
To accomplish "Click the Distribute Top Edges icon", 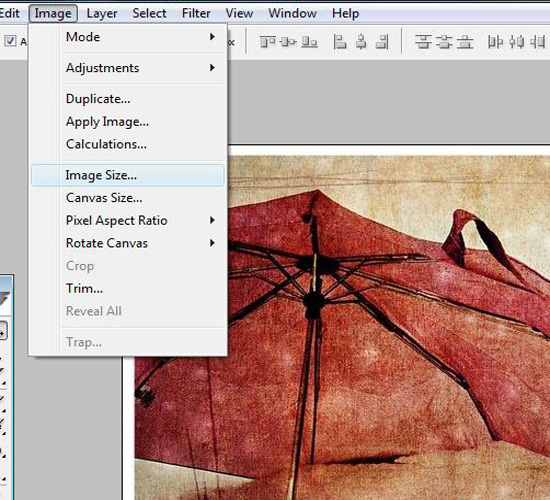I will click(x=423, y=42).
